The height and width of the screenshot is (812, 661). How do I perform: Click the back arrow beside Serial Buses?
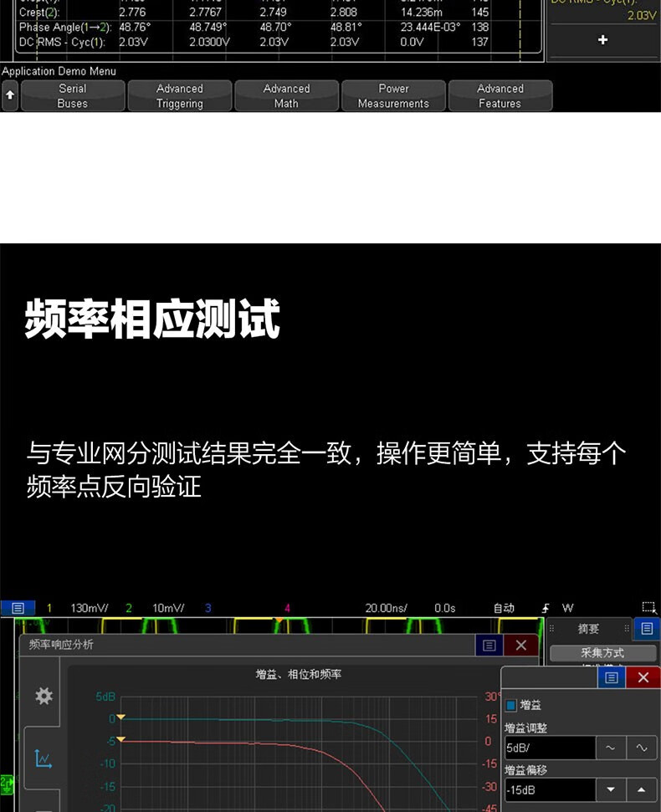[x=10, y=96]
